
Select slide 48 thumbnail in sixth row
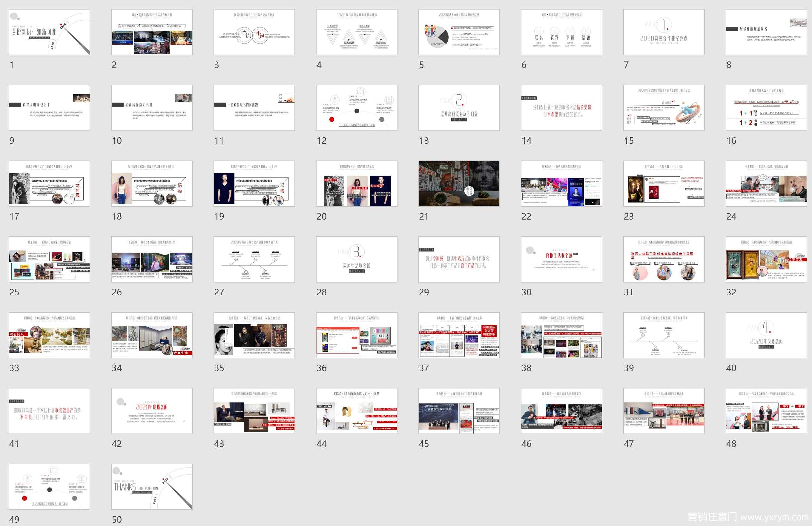click(766, 411)
